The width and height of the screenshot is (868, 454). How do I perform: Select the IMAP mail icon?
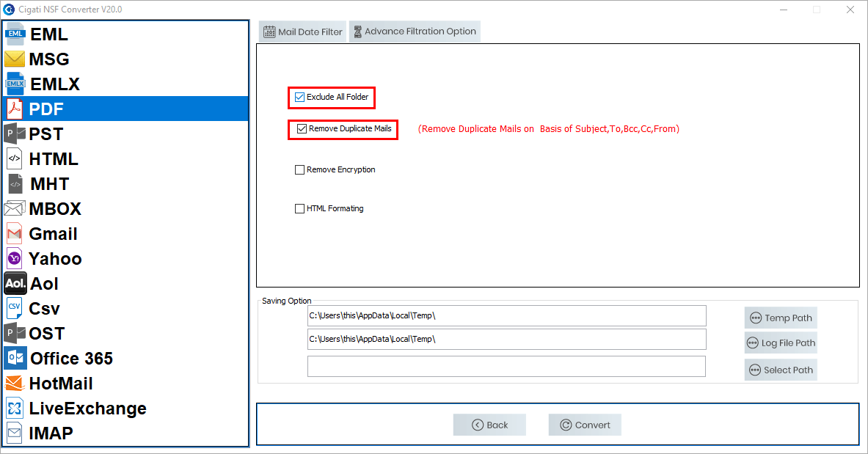click(15, 433)
